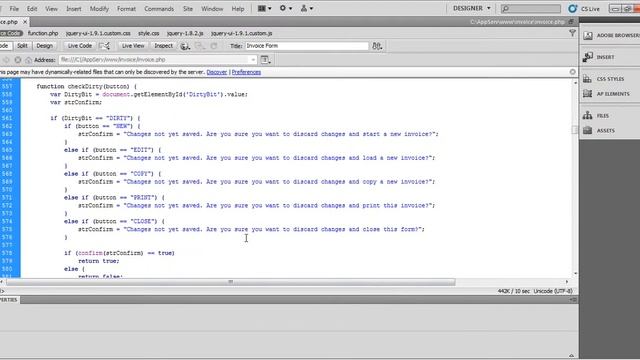Open the Extend Dreamweaver gear dropdown
The width and height of the screenshot is (640, 360).
point(285,8)
